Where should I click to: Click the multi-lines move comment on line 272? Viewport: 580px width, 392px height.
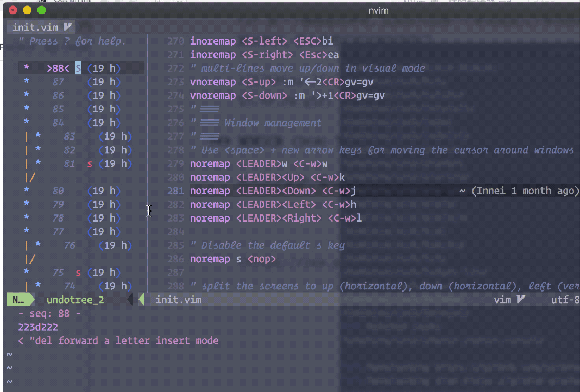pyautogui.click(x=307, y=68)
